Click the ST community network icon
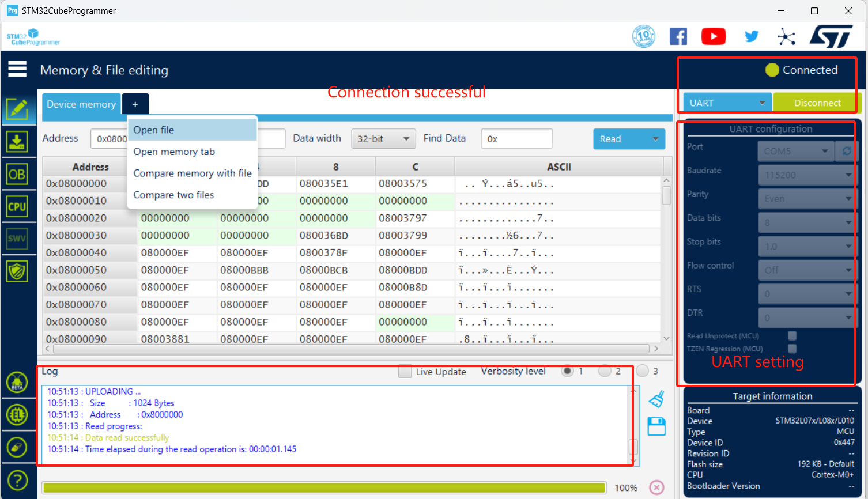The image size is (868, 499). pyautogui.click(x=786, y=37)
